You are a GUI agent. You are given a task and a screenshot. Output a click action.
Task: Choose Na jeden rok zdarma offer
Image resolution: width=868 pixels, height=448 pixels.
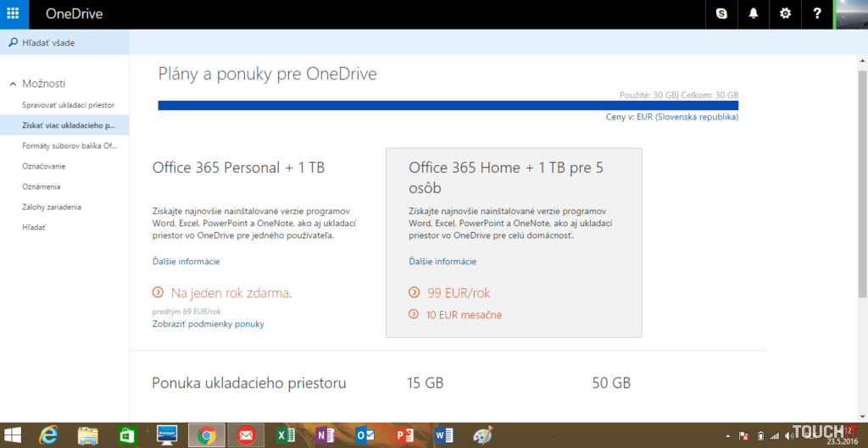pos(231,293)
